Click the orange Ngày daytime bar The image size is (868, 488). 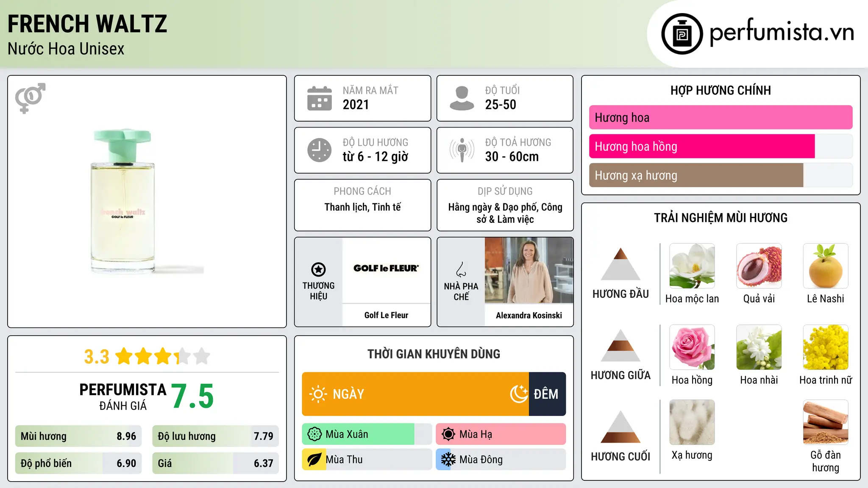pyautogui.click(x=415, y=394)
